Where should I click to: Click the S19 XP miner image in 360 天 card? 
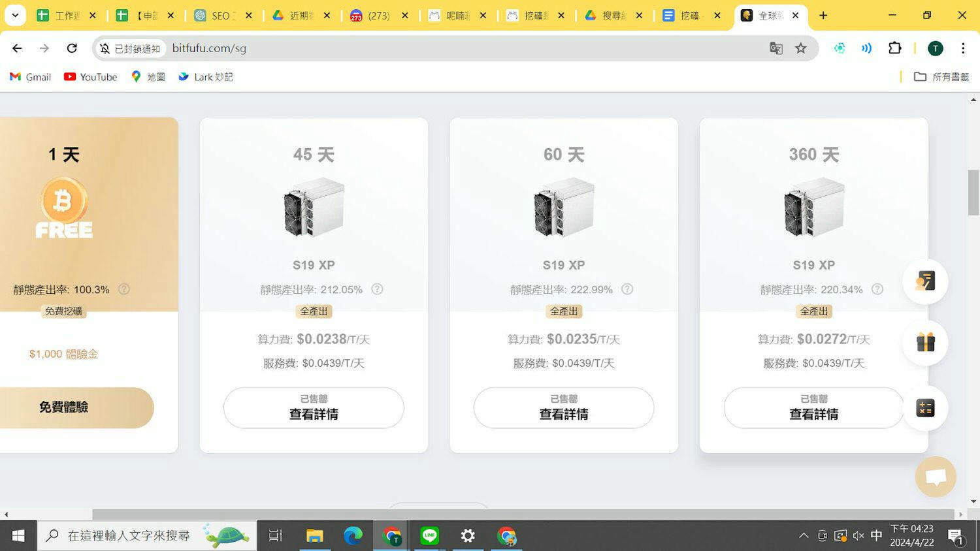point(814,207)
